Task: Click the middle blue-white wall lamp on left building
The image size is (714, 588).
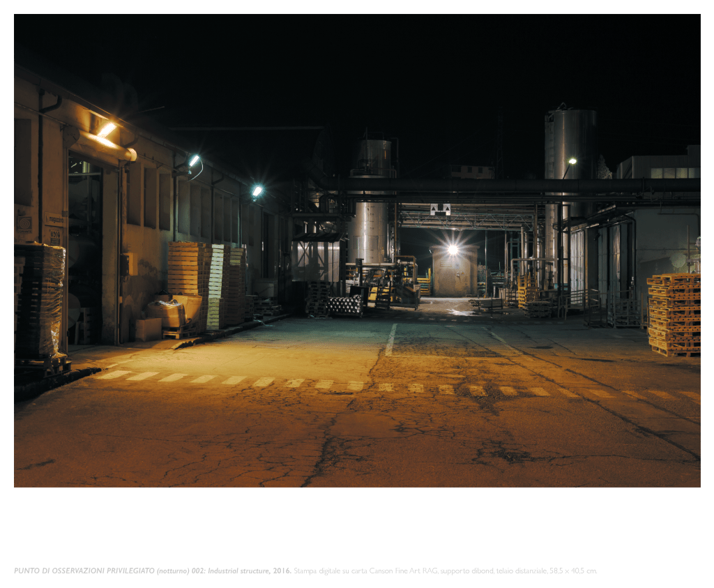Action: pos(193,161)
